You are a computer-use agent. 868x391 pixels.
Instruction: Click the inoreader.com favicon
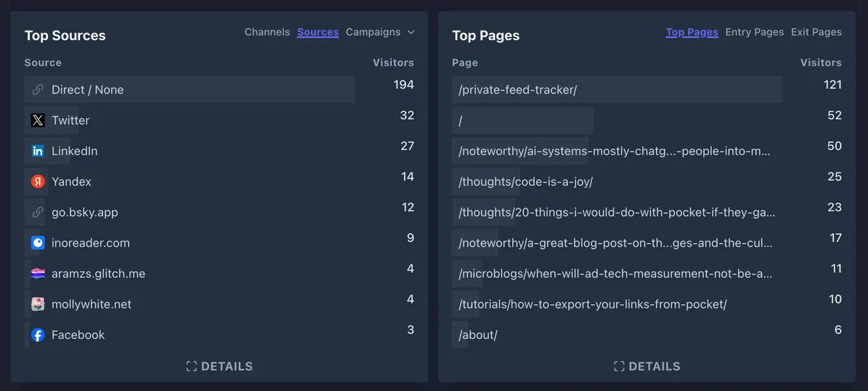[x=37, y=243]
